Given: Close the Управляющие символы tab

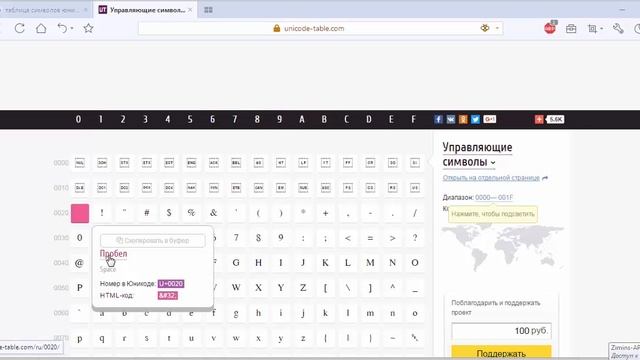Looking at the screenshot, I should pyautogui.click(x=190, y=10).
